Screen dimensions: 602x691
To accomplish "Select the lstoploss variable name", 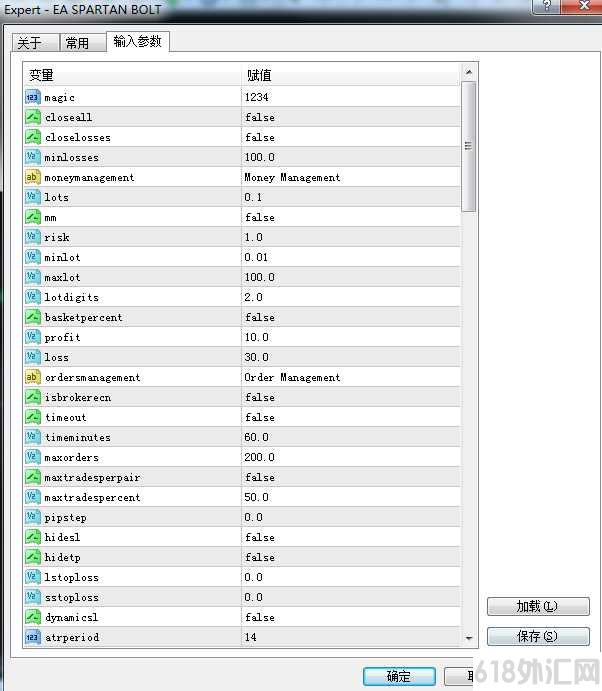I will (71, 577).
